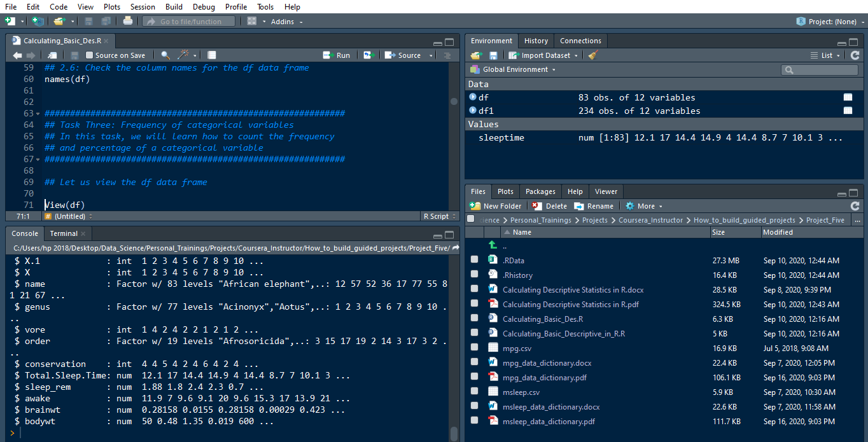Viewport: 868px width, 442px height.
Task: Expand the More dropdown in Files pane
Action: coord(644,206)
